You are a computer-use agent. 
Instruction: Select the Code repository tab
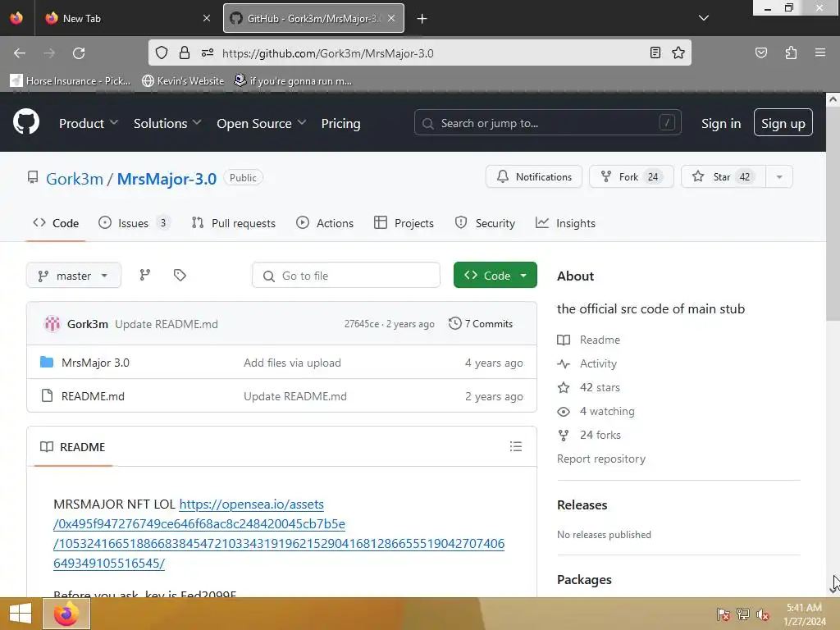(x=56, y=223)
